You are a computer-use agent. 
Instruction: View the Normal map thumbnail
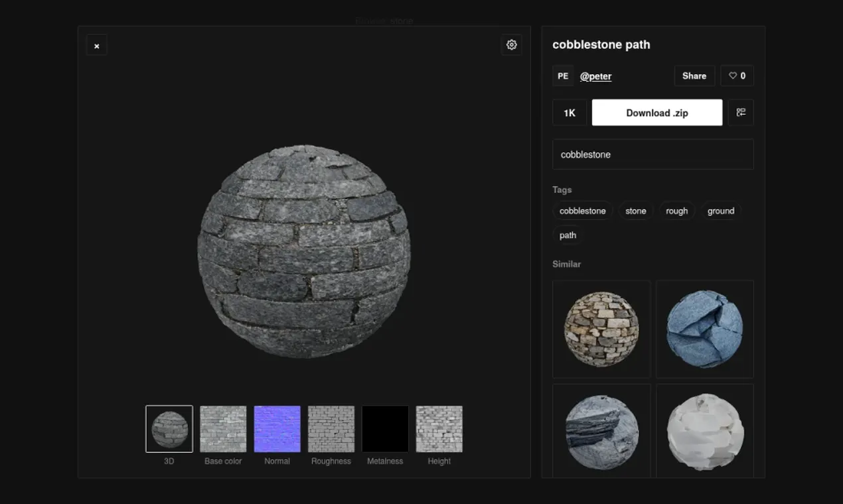pyautogui.click(x=277, y=429)
